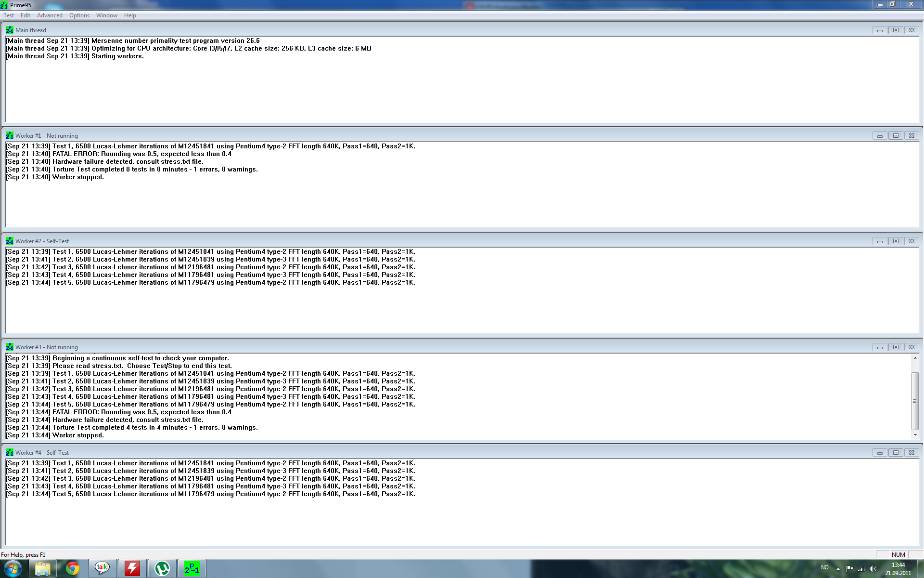This screenshot has height=578, width=924.
Task: Open the Windows Start menu
Action: (x=13, y=569)
